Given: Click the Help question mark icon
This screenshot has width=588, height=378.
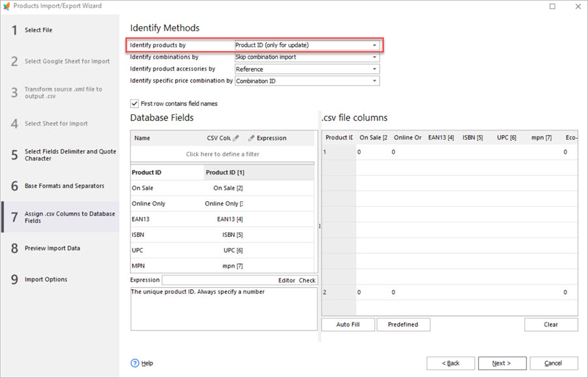Looking at the screenshot, I should click(135, 363).
